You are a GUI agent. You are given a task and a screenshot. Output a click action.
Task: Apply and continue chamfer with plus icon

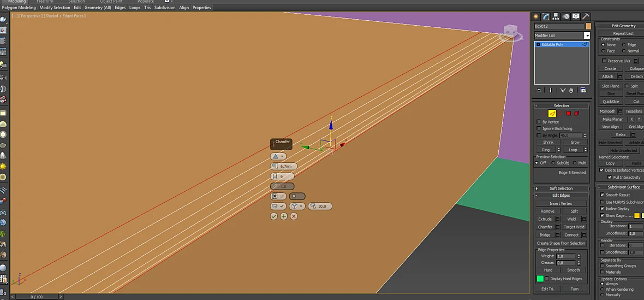(x=284, y=216)
